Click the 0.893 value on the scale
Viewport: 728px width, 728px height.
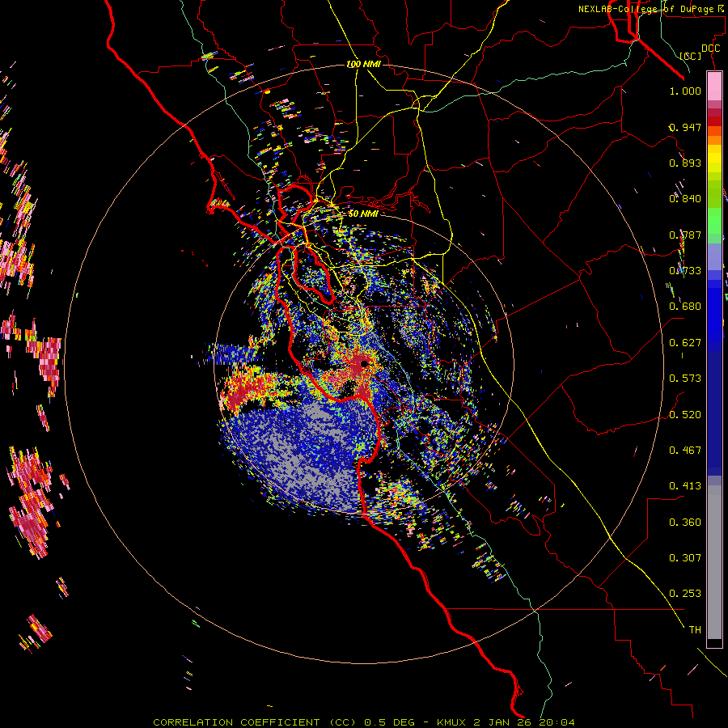[685, 163]
